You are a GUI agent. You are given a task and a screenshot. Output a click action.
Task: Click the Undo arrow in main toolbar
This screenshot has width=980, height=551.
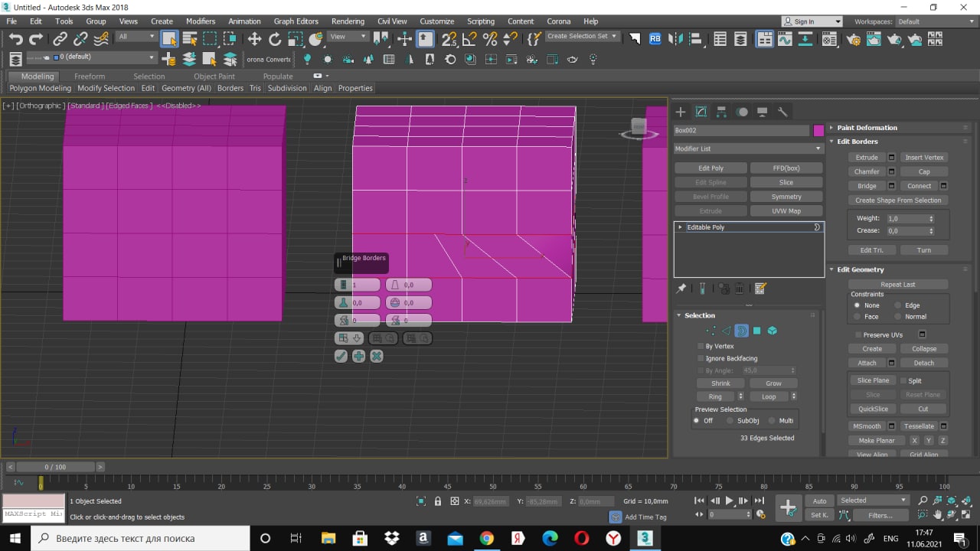click(x=15, y=39)
